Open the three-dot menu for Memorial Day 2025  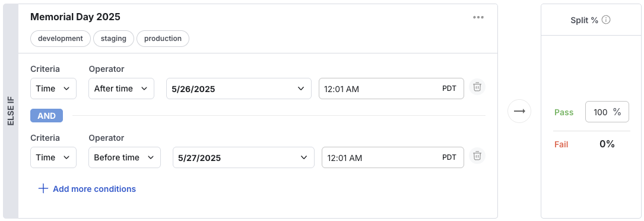pyautogui.click(x=478, y=17)
